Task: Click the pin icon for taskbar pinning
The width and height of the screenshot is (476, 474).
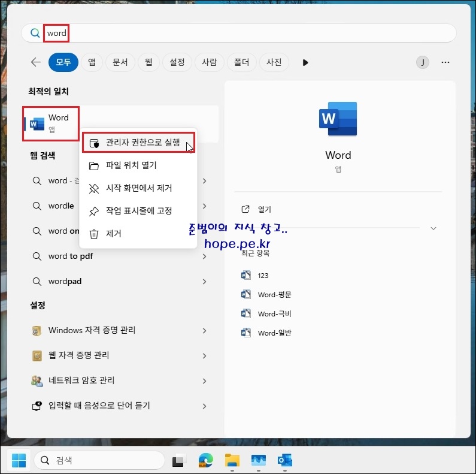Action: (94, 212)
